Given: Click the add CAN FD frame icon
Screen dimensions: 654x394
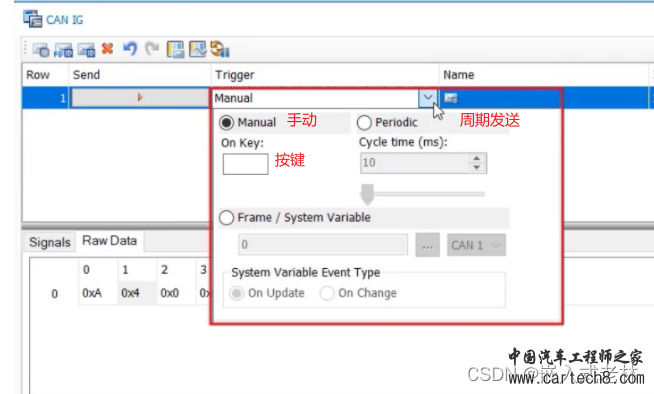Looking at the screenshot, I should pyautogui.click(x=63, y=50).
